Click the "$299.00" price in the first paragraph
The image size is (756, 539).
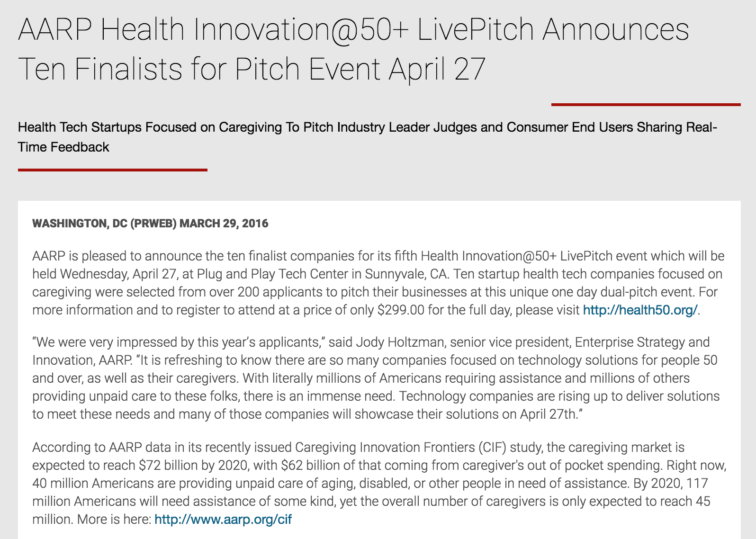(401, 310)
